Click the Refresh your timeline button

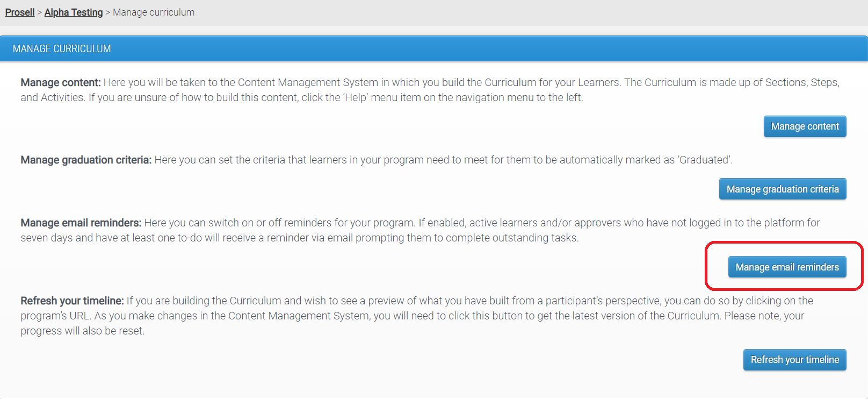794,360
